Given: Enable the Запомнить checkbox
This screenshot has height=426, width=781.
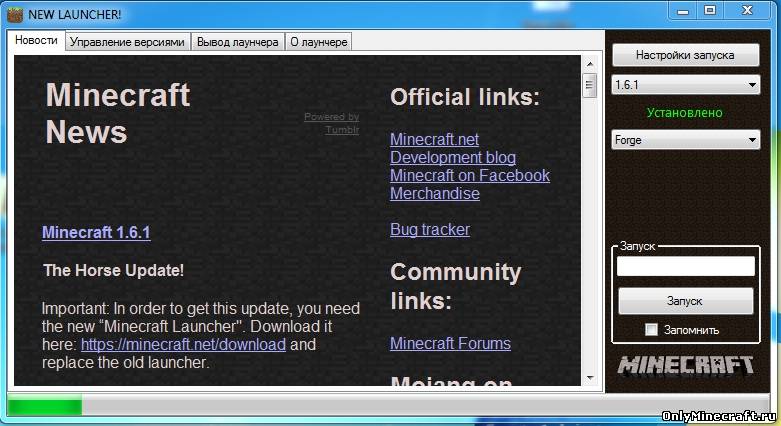Looking at the screenshot, I should 652,330.
